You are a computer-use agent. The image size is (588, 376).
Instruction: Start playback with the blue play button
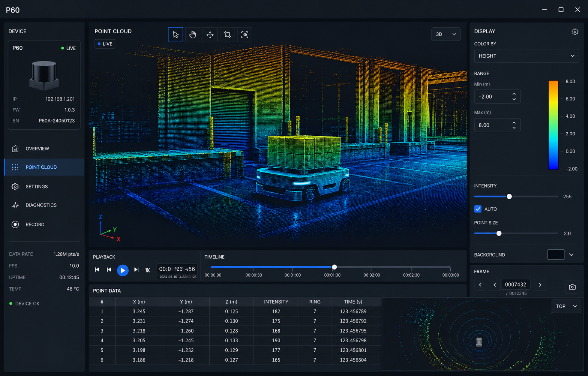(x=123, y=270)
